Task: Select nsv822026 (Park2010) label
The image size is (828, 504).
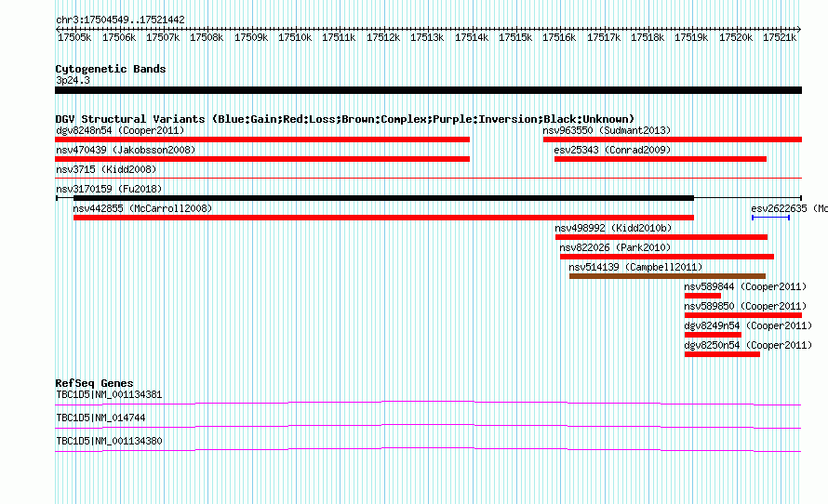Action: [615, 247]
